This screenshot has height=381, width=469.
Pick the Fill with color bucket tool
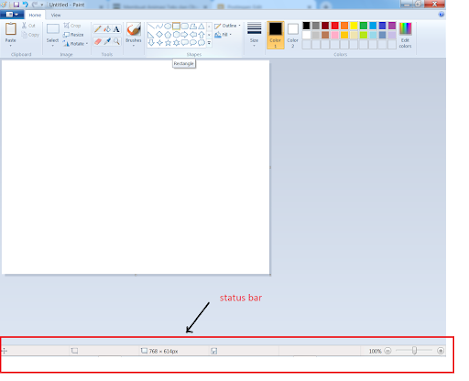pyautogui.click(x=107, y=29)
